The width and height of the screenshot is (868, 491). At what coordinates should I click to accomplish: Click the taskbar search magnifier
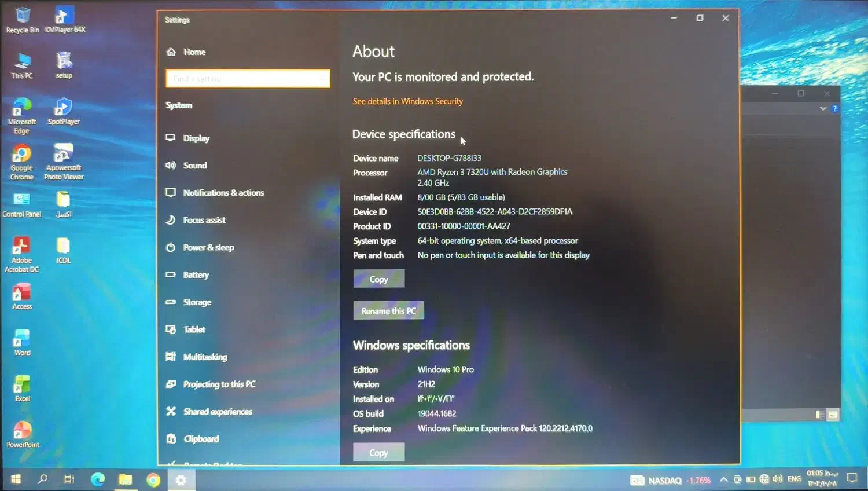pyautogui.click(x=43, y=479)
